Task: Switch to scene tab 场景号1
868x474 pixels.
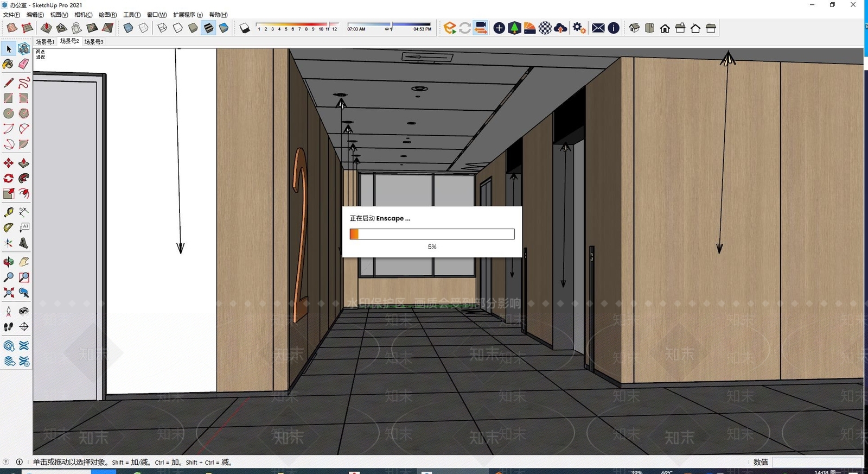Action: pyautogui.click(x=45, y=42)
